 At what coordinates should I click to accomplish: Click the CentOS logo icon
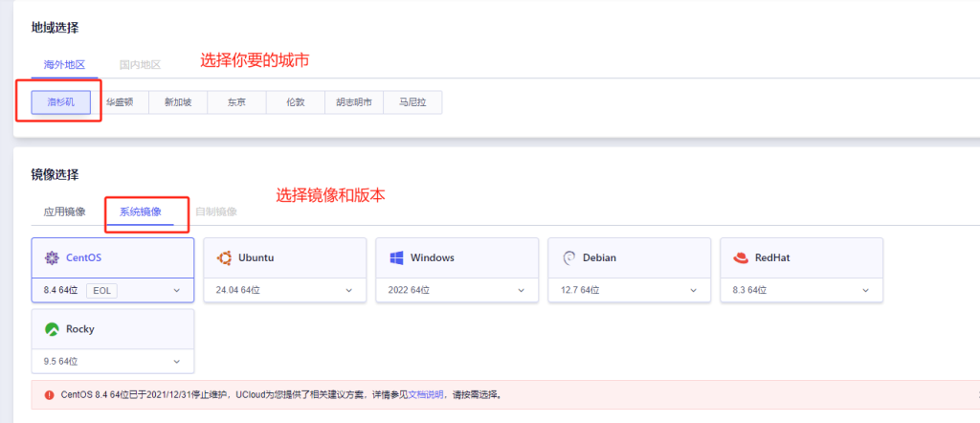pyautogui.click(x=52, y=257)
